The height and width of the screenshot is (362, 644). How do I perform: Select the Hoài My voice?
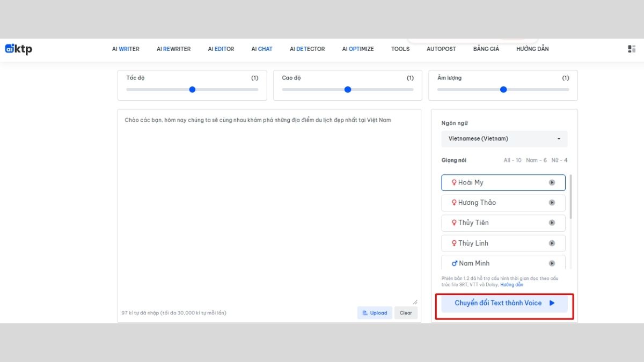[503, 182]
